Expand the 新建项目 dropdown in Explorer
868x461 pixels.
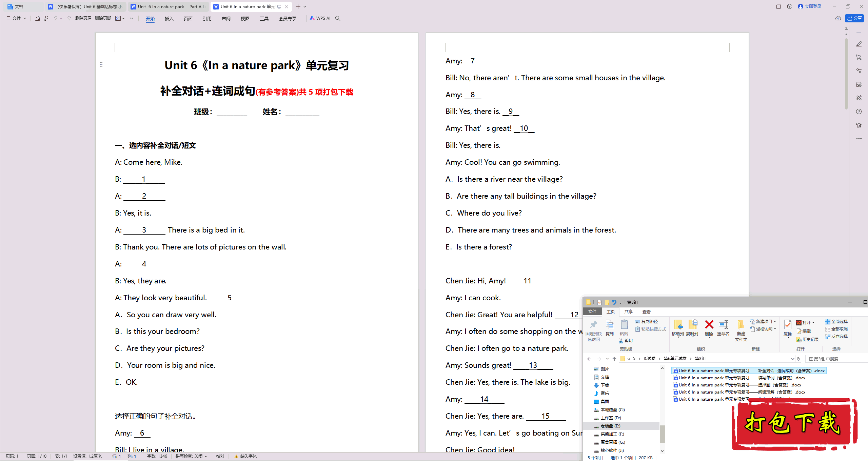click(775, 322)
